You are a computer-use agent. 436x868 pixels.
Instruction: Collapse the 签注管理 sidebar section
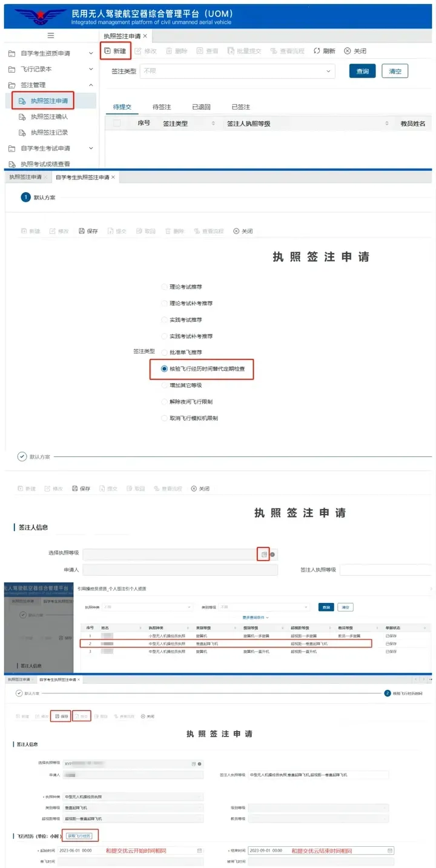coord(91,85)
